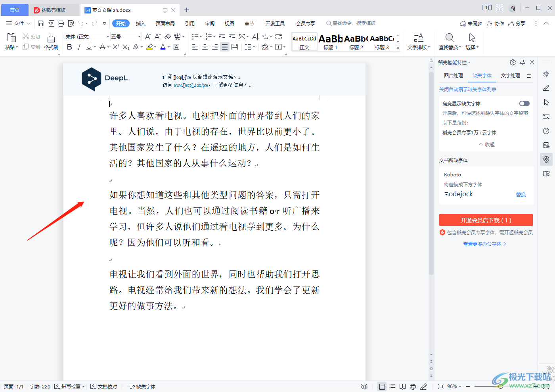Apply yellow text highlight color
Image resolution: width=555 pixels, height=392 pixels.
tap(150, 47)
